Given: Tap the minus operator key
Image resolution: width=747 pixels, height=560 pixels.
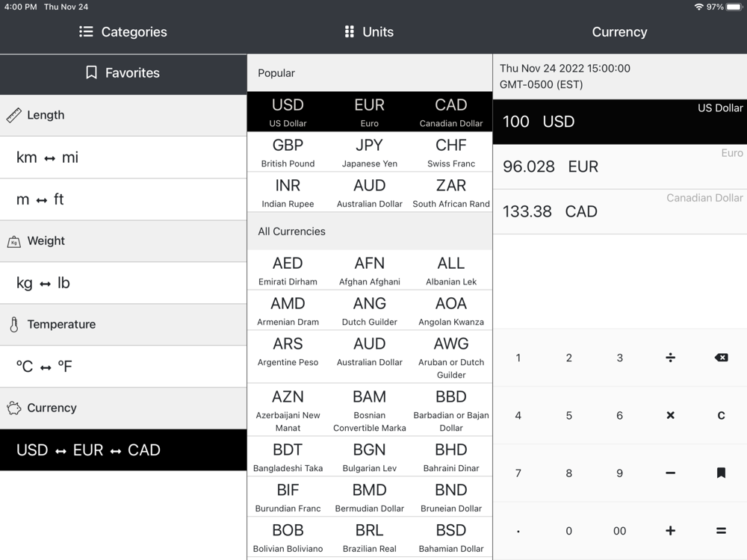Looking at the screenshot, I should 670,473.
